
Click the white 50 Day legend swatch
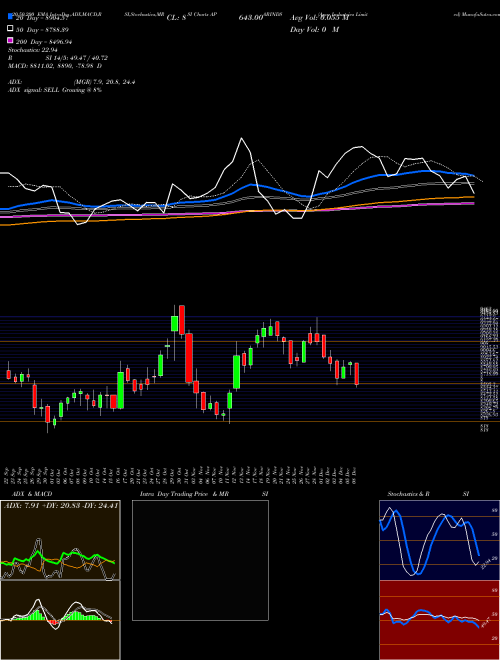coord(10,29)
